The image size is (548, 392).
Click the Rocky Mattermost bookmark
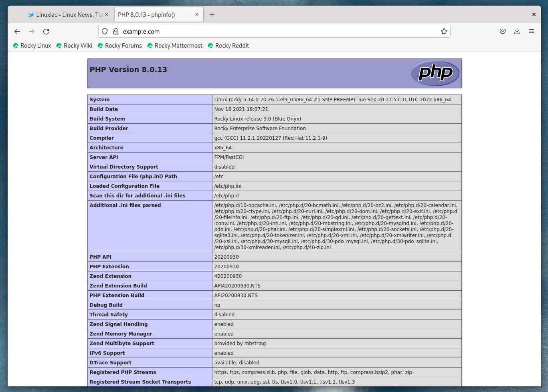tap(174, 46)
